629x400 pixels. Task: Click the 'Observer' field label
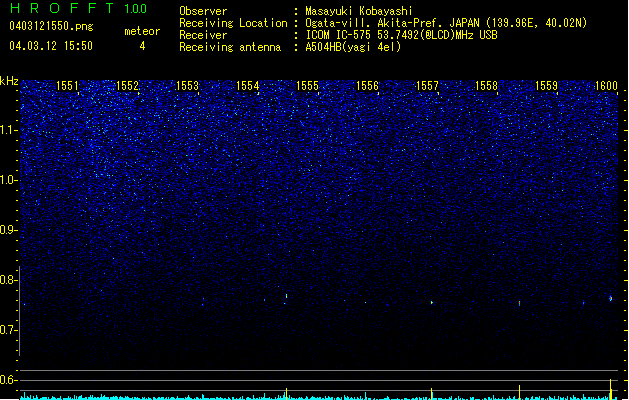coord(203,11)
